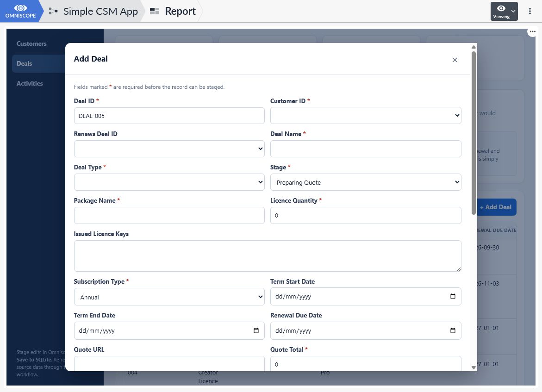Expand the Customer ID dropdown

coord(365,115)
